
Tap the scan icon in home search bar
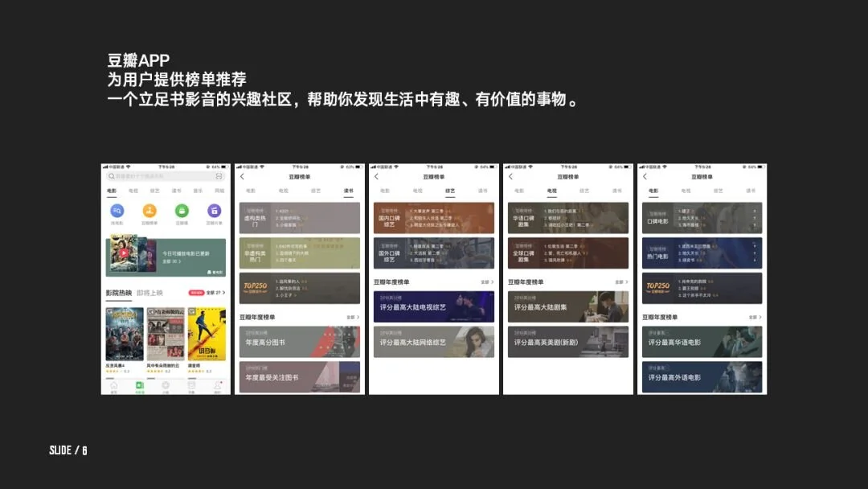click(219, 176)
